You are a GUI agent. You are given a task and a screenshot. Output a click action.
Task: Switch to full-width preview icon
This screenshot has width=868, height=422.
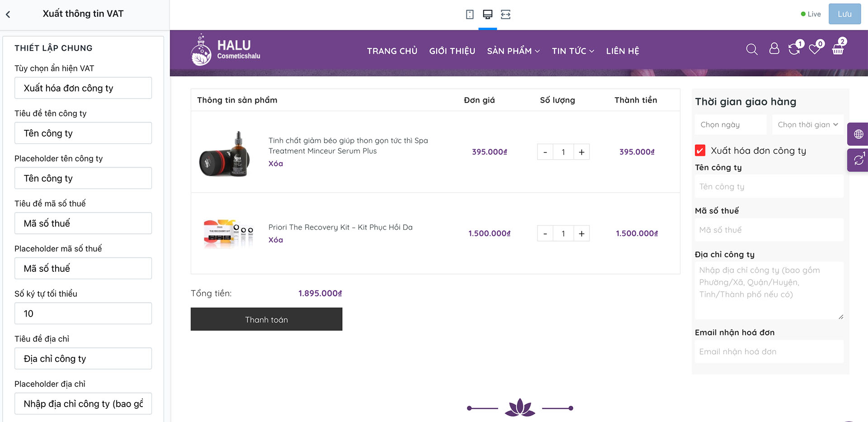(x=505, y=14)
